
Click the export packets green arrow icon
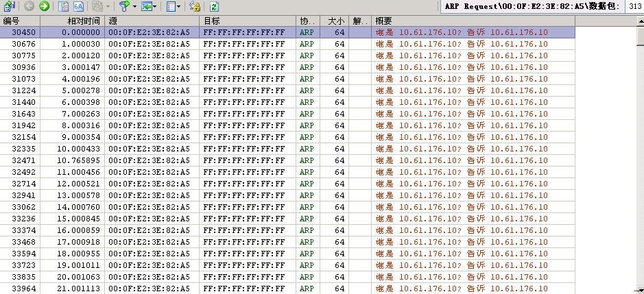coord(146,6)
